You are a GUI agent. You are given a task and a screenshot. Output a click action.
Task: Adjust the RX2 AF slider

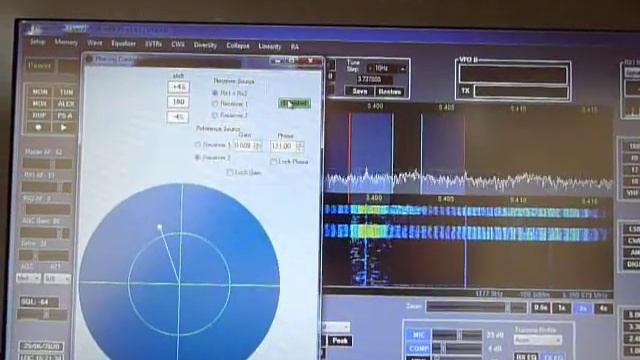(x=47, y=210)
